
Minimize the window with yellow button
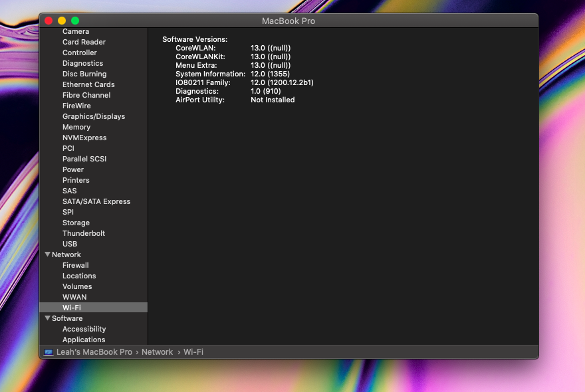click(x=62, y=21)
